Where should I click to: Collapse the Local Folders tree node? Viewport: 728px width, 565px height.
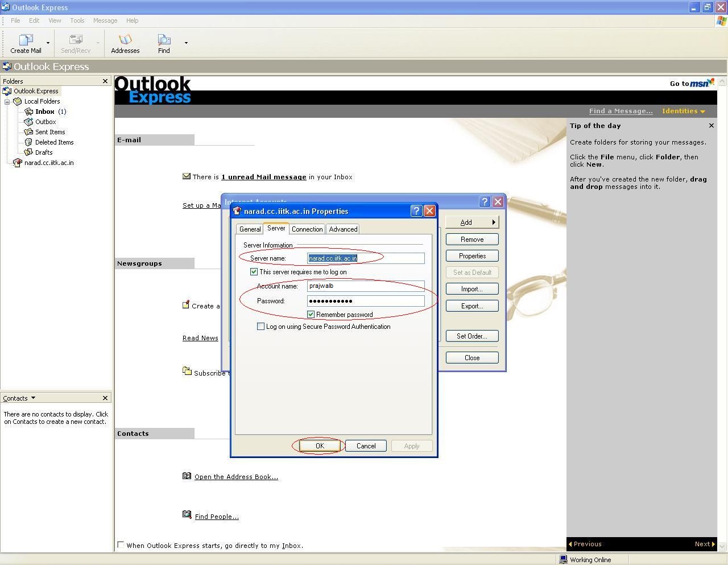pyautogui.click(x=7, y=102)
